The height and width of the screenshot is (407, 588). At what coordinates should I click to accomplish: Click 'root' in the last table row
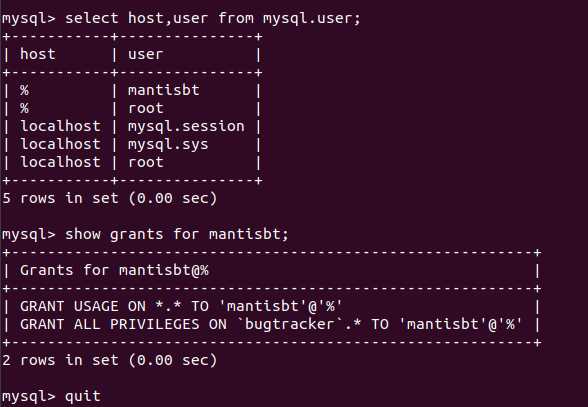(x=146, y=162)
